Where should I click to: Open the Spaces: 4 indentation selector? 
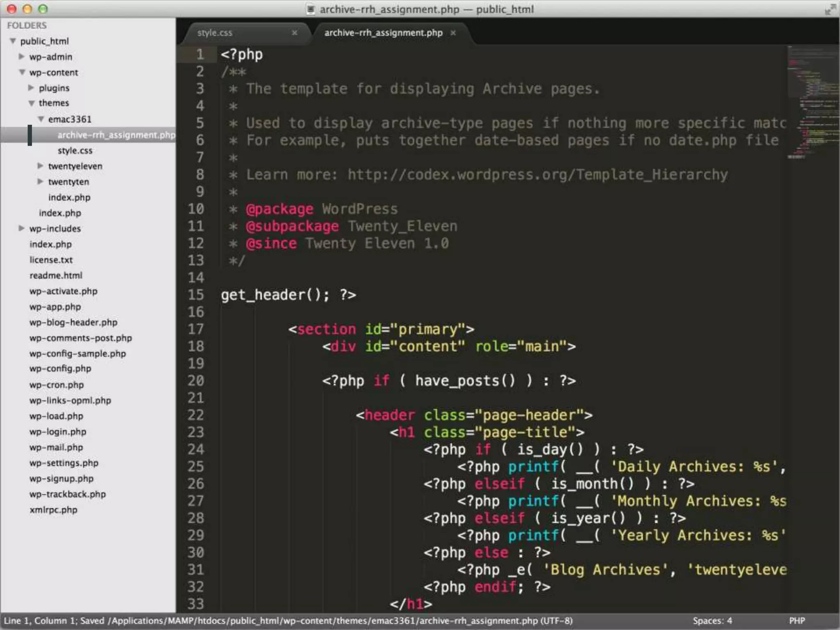pyautogui.click(x=712, y=621)
